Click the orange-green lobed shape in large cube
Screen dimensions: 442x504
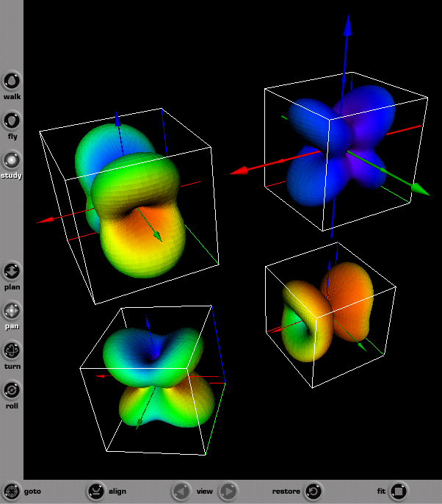tap(130, 199)
